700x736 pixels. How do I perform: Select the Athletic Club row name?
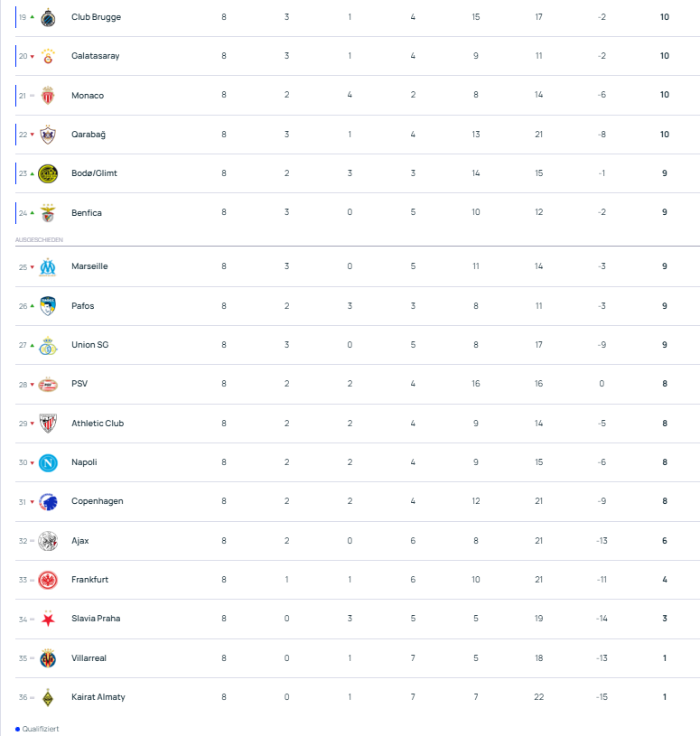[98, 424]
